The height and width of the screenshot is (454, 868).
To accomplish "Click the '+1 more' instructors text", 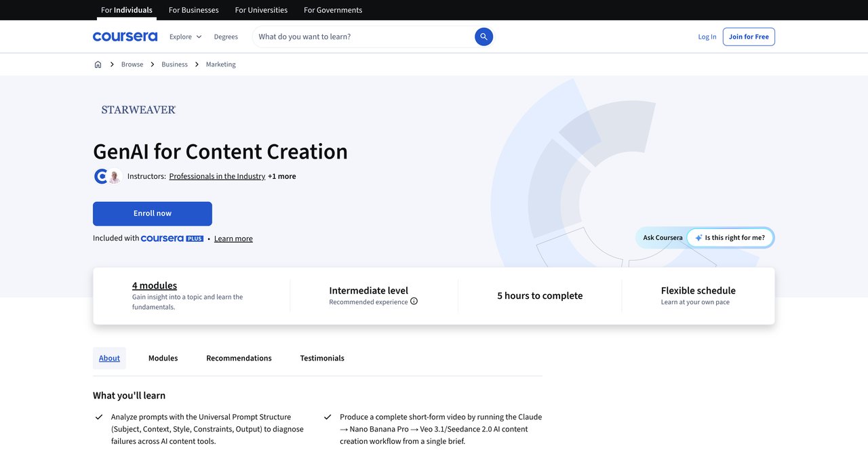I will (x=281, y=176).
